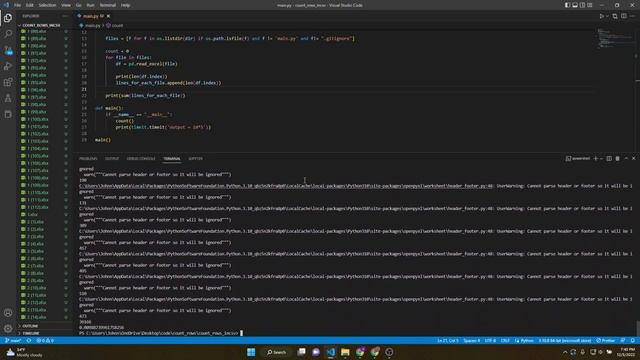
Task: Open the Edit menu
Action: tap(30, 5)
